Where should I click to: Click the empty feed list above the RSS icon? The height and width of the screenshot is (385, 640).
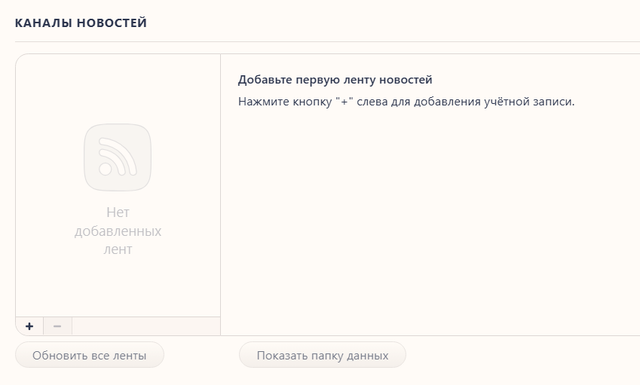[x=118, y=88]
